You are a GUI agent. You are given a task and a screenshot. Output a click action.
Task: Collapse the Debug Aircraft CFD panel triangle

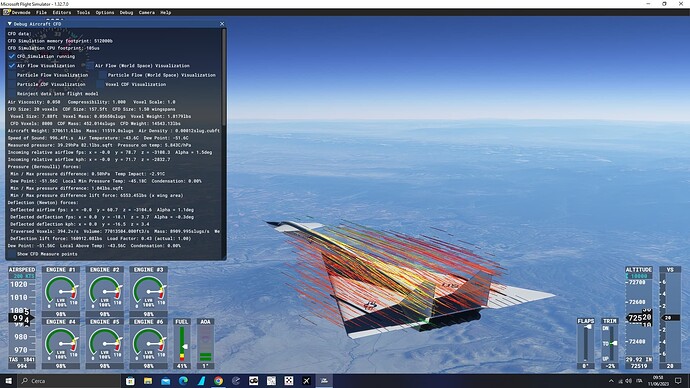pos(10,24)
